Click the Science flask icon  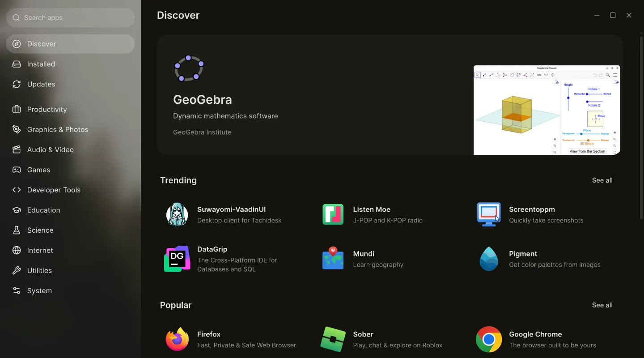tap(17, 230)
